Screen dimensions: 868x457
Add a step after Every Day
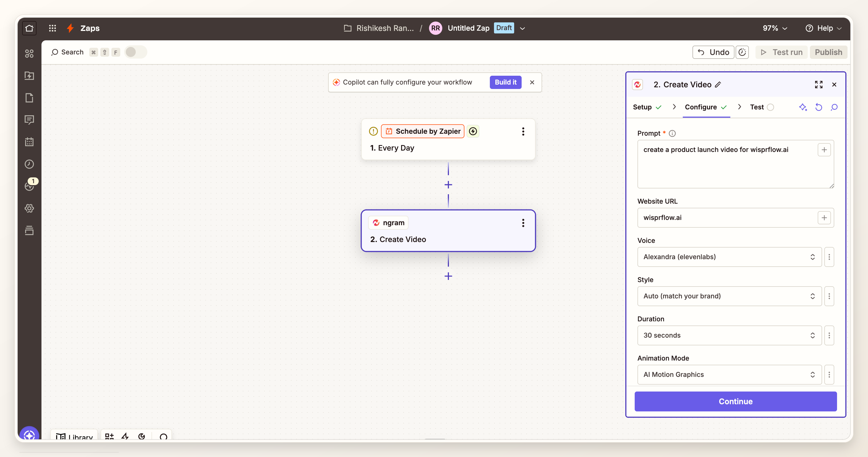(448, 185)
